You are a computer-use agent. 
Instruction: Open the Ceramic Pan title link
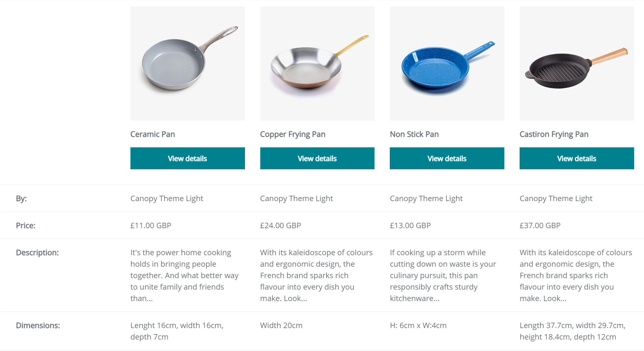click(153, 134)
